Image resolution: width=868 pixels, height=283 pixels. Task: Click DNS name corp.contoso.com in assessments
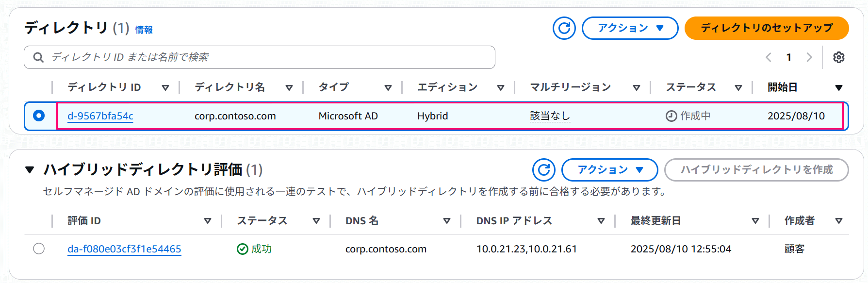(386, 249)
